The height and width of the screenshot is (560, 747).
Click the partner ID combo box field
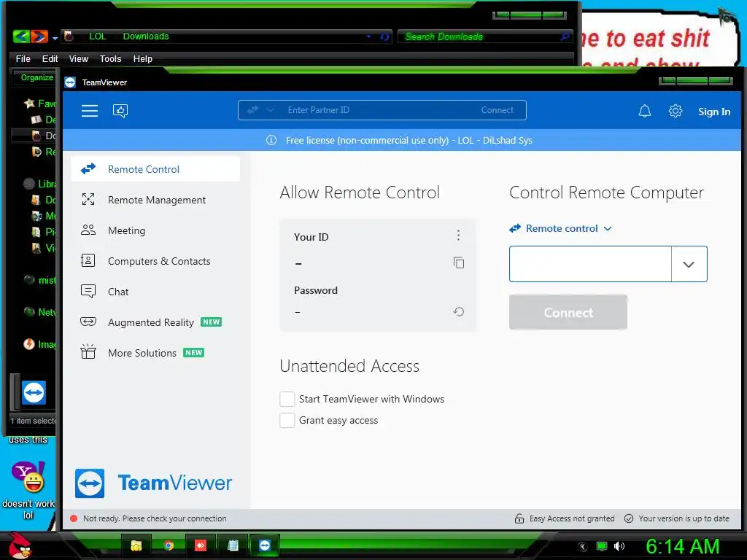coord(590,264)
